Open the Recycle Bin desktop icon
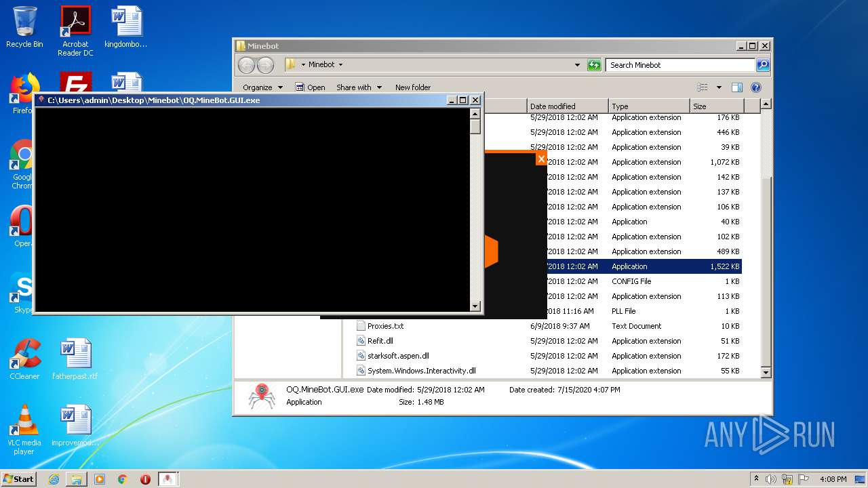Image resolution: width=868 pixels, height=488 pixels. [24, 27]
